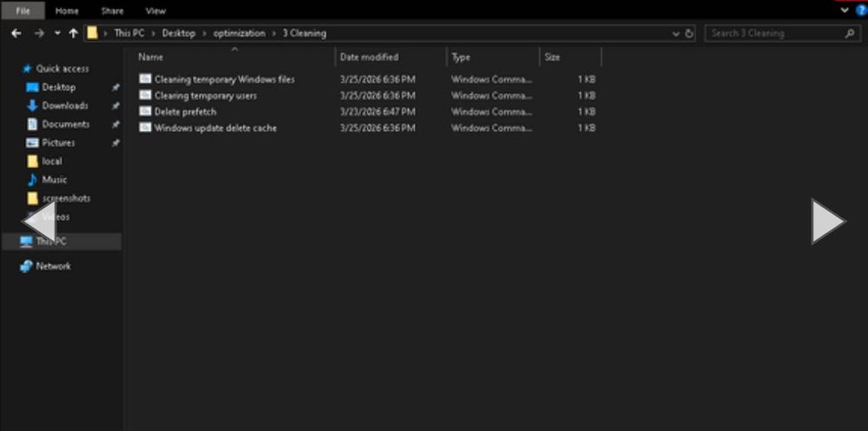Select 'This PC' in the address breadcrumb
This screenshot has width=868, height=431.
pyautogui.click(x=129, y=33)
